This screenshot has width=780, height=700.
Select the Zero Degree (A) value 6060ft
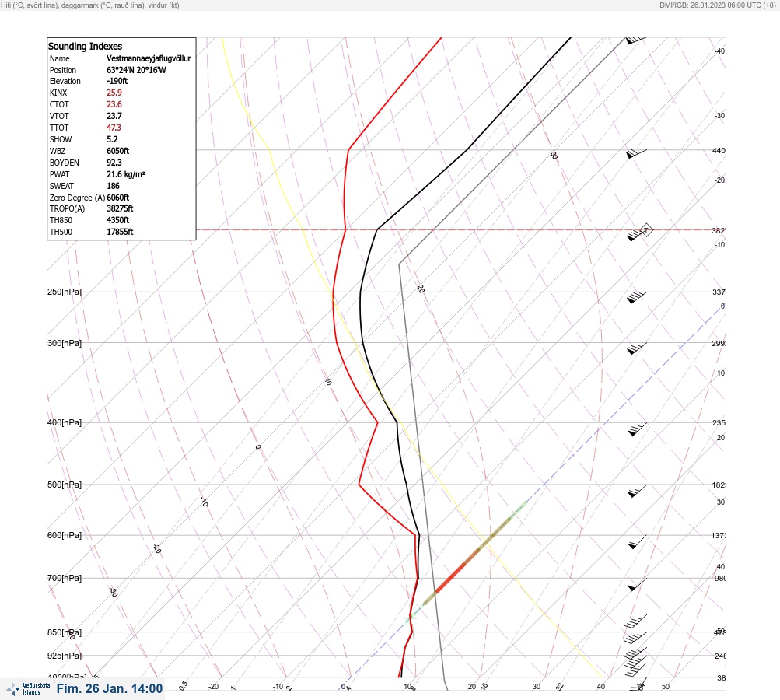click(x=118, y=198)
